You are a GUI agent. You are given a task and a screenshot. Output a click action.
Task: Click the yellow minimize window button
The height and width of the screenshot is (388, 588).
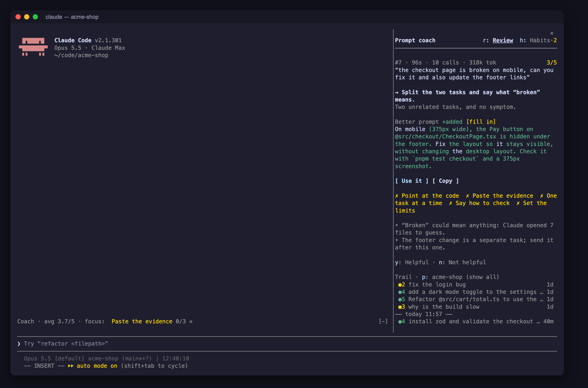tap(27, 17)
